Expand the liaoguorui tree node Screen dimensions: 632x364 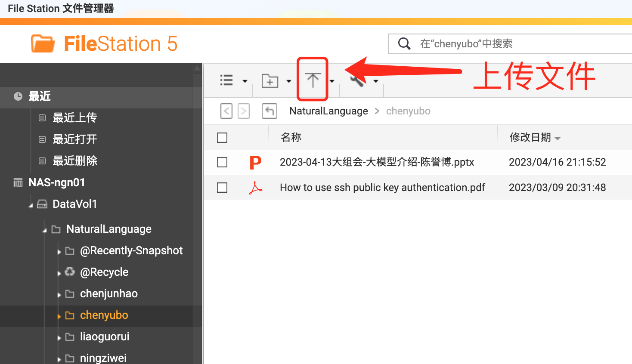59,338
